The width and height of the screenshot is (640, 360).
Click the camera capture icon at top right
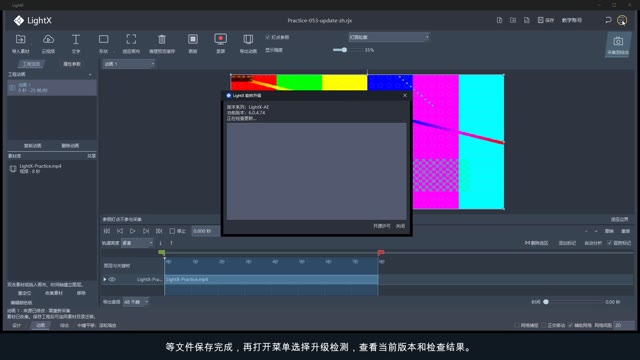click(x=618, y=42)
